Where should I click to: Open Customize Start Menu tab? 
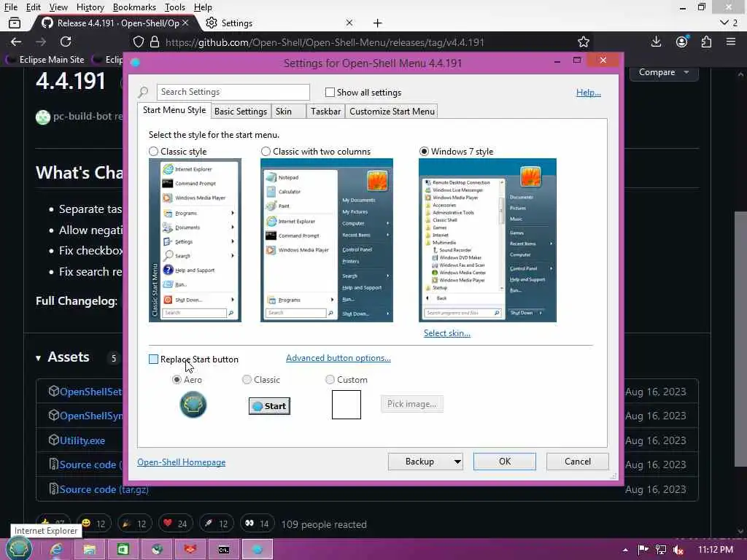[392, 112]
